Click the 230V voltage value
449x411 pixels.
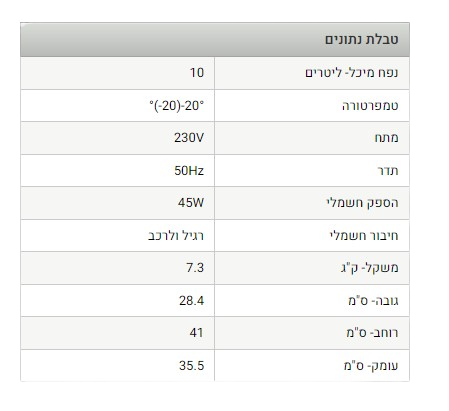tap(189, 138)
